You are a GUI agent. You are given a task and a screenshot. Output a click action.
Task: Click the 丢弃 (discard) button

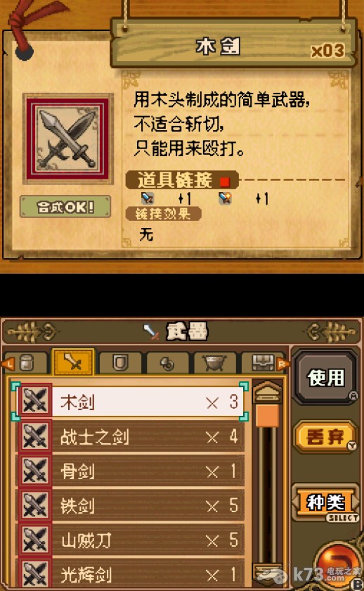325,437
